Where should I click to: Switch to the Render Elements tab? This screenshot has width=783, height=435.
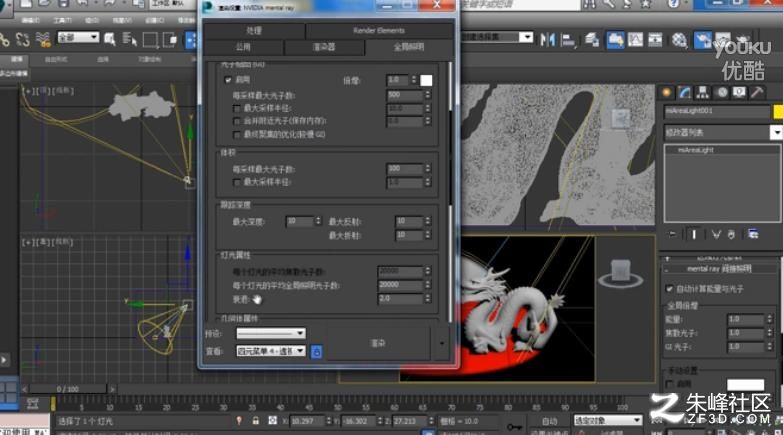pos(379,30)
